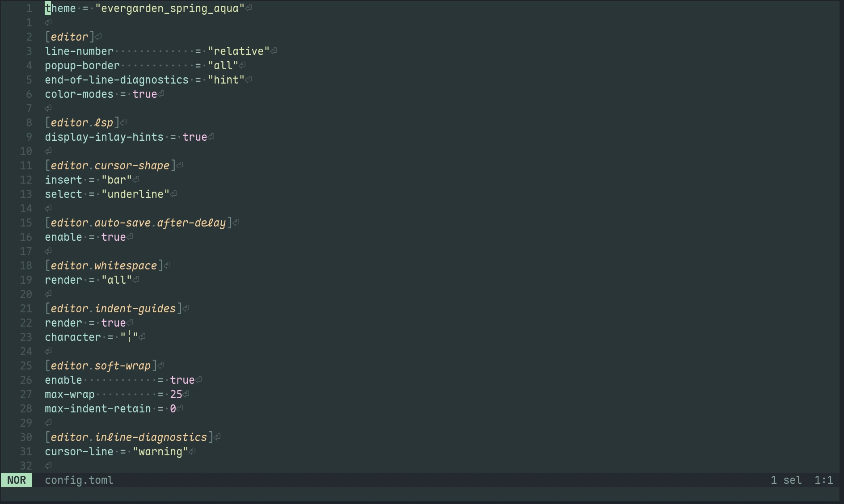Click the "all" value of popup-border

click(223, 66)
